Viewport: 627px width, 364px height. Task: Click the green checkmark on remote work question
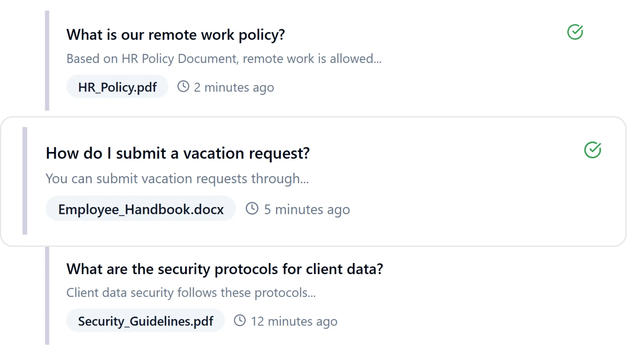[x=575, y=32]
